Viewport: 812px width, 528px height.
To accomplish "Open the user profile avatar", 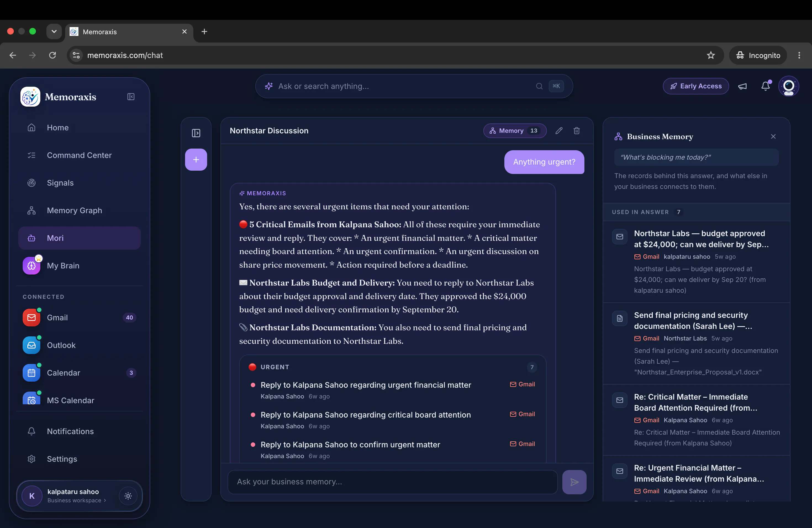I will 789,86.
